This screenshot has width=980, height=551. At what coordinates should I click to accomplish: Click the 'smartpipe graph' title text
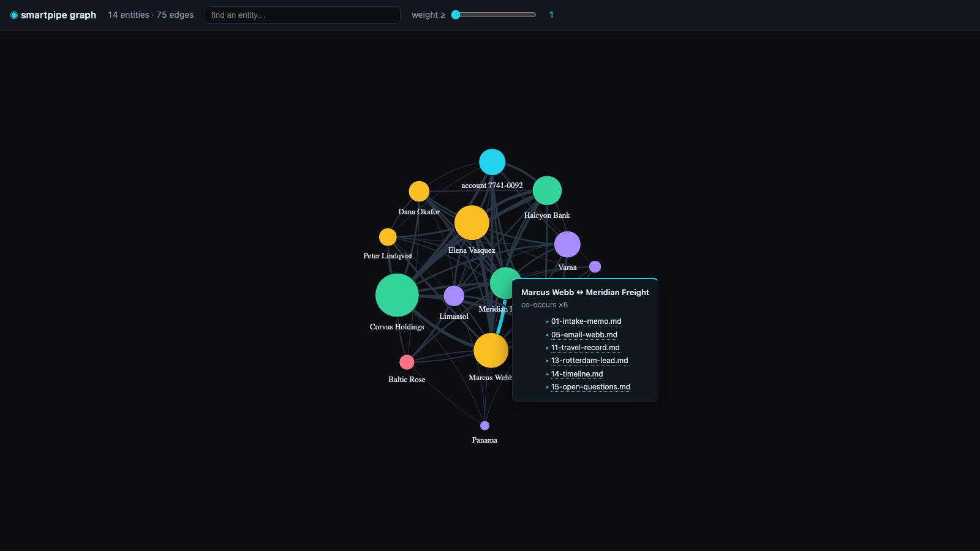[x=58, y=15]
